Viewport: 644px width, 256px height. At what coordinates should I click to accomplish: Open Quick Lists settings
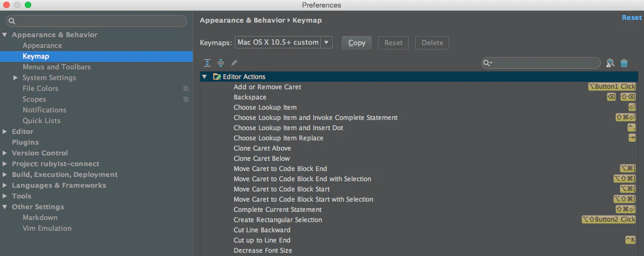pyautogui.click(x=41, y=120)
